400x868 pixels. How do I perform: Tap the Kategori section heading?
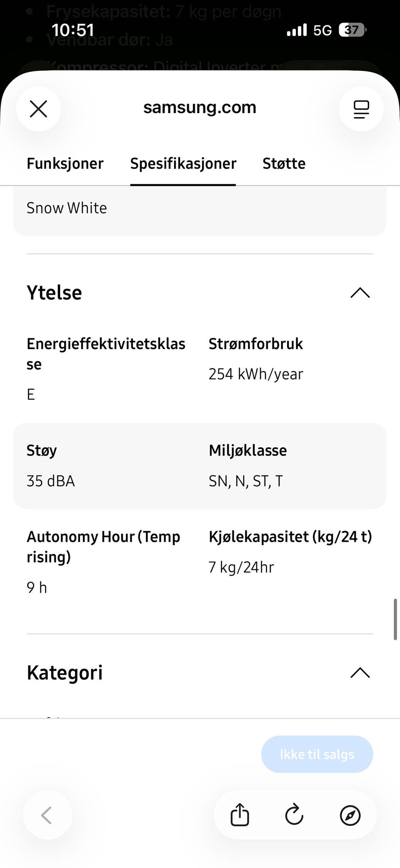pos(65,672)
